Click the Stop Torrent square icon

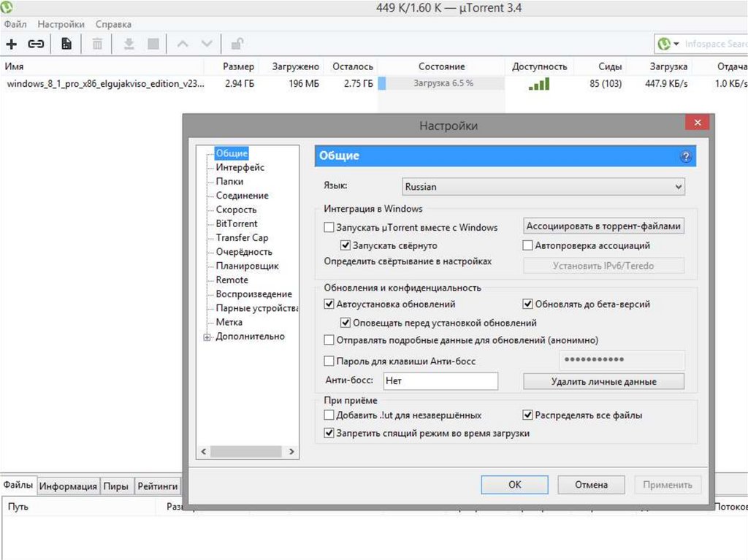153,44
